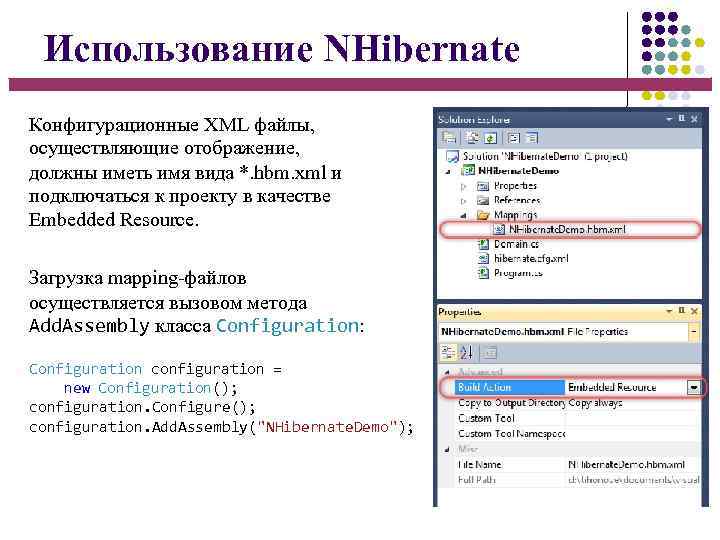Select the Build Action property row
The image size is (720, 540).
tap(510, 387)
